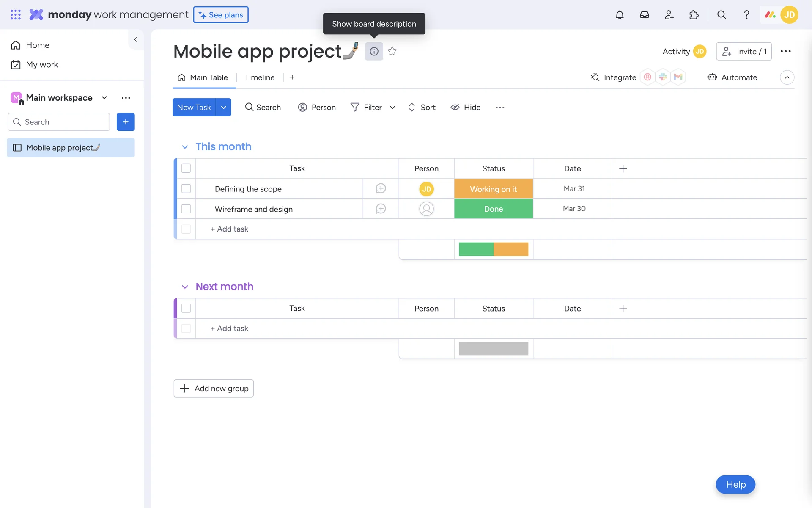Viewport: 812px width, 508px height.
Task: Open the notifications bell
Action: point(620,15)
